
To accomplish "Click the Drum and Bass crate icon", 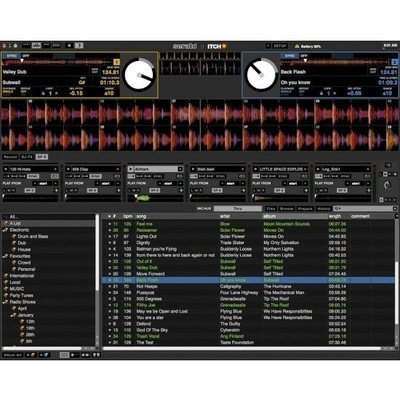I will (14, 236).
